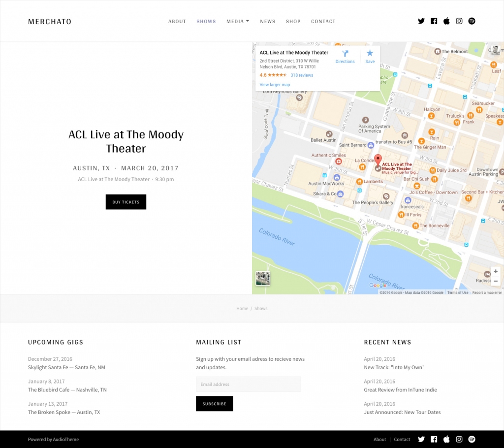Click the Google account avatar on the map

coord(496,50)
